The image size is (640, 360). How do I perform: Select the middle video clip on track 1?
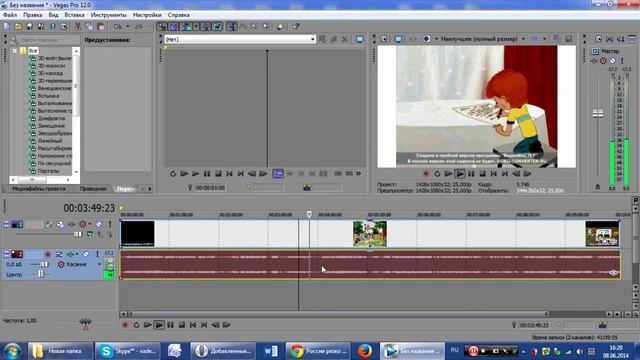[370, 233]
